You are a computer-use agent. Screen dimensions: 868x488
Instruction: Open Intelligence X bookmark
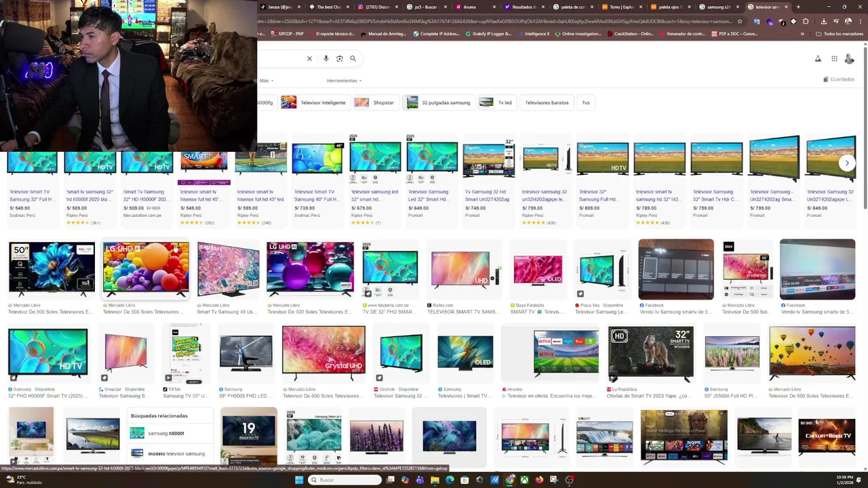(x=534, y=34)
